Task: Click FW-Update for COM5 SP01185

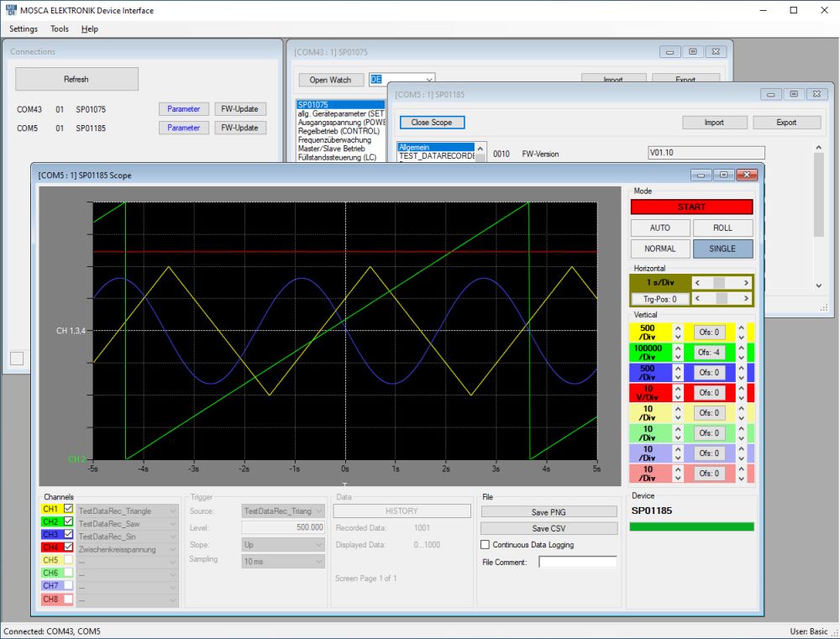Action: [239, 128]
